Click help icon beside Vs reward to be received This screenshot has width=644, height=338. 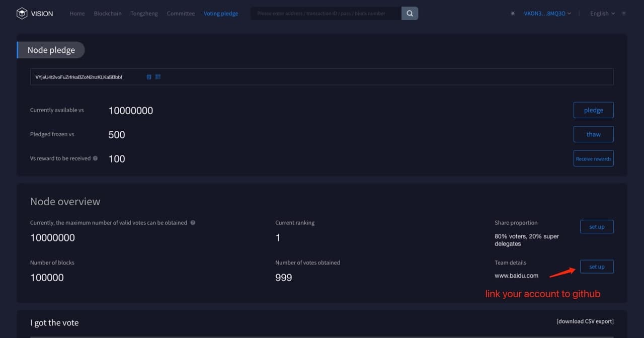pyautogui.click(x=96, y=158)
